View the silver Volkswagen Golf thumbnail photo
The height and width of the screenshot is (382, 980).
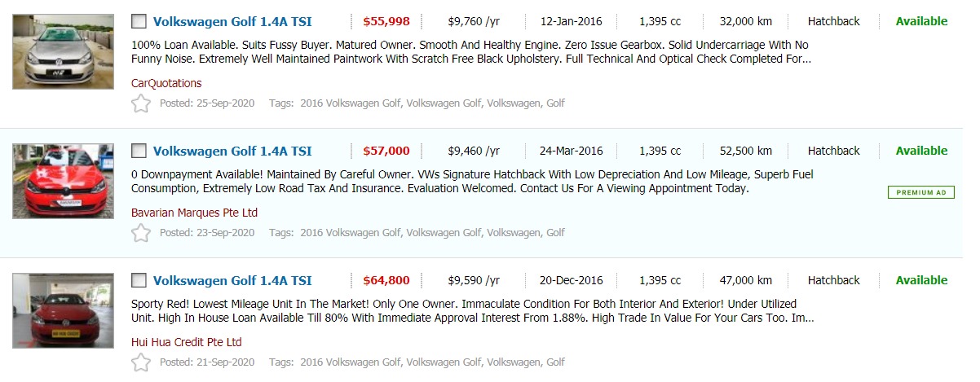click(63, 51)
